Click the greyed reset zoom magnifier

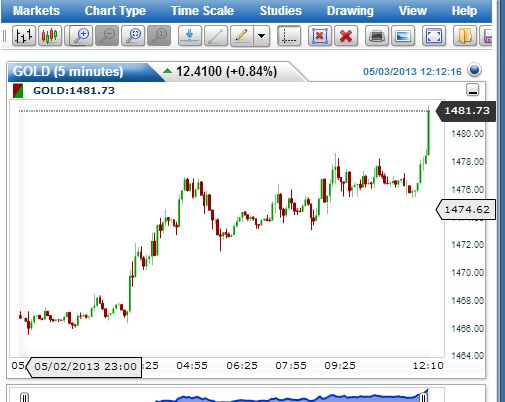159,35
